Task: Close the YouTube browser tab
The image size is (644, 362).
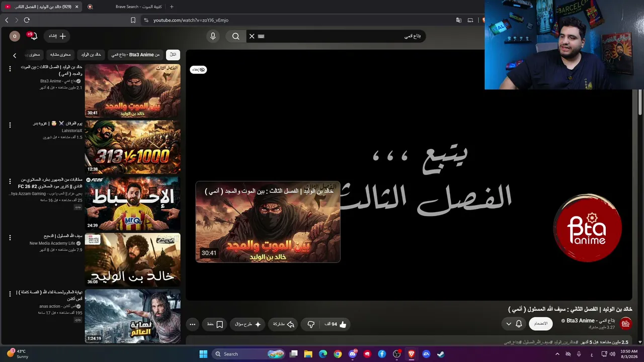Action: pos(76,7)
